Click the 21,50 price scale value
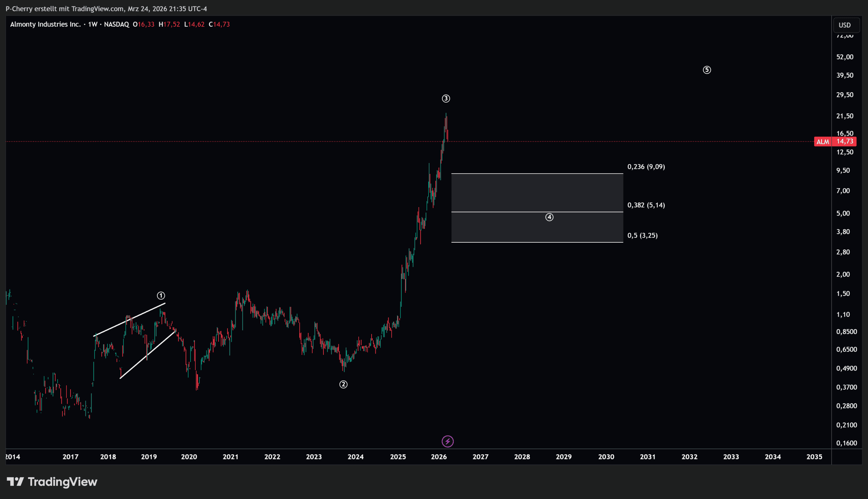868x499 pixels. tap(845, 116)
